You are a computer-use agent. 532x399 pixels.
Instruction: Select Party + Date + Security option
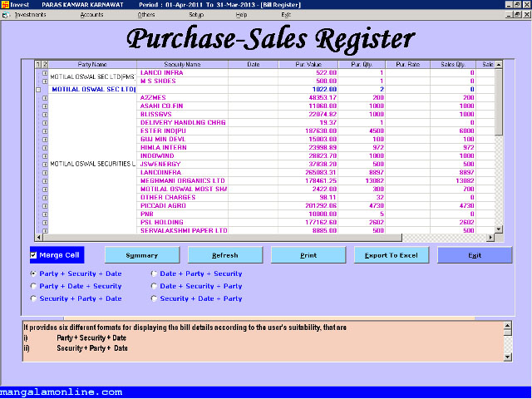pyautogui.click(x=34, y=286)
